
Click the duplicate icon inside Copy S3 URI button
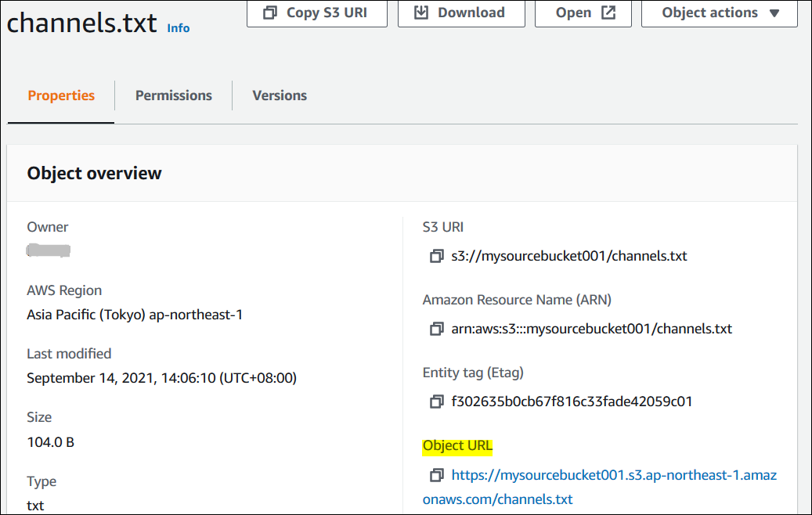pyautogui.click(x=269, y=13)
